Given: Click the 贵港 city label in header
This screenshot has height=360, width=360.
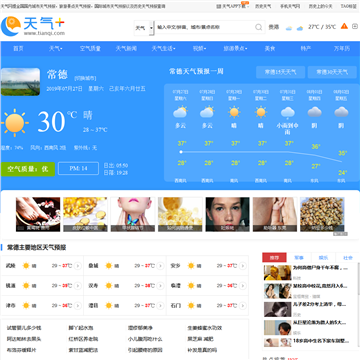Looking at the screenshot, I should pos(274,27).
